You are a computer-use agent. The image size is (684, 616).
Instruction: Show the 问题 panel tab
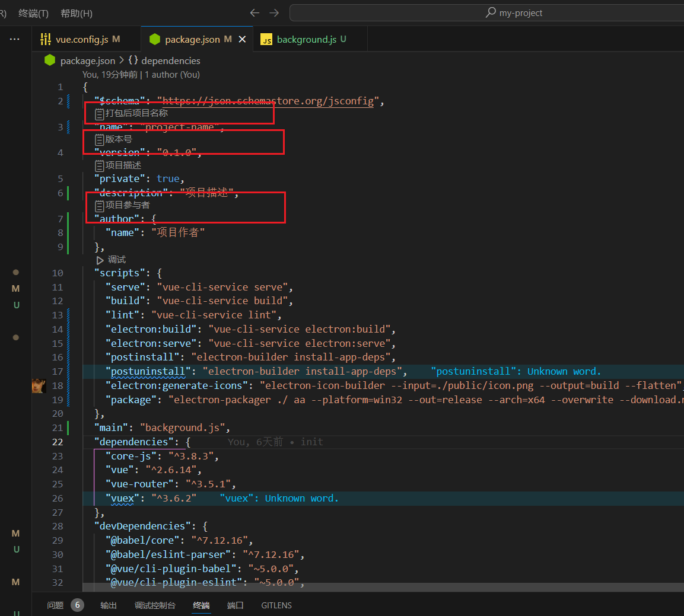tap(55, 605)
